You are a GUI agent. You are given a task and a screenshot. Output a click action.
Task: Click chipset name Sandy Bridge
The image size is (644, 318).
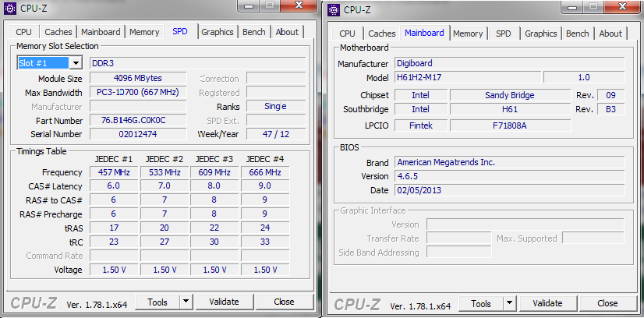(x=510, y=95)
